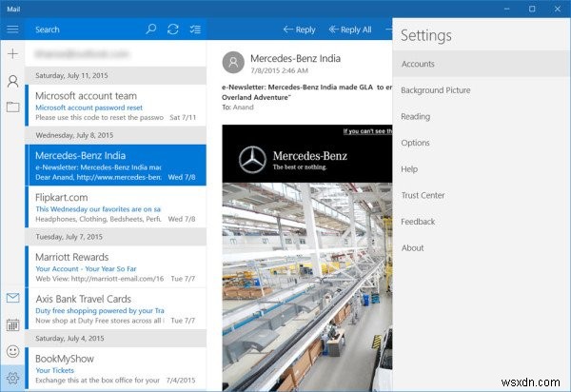The image size is (571, 392).
Task: Click the Mercedes-Benz logo banner
Action: click(307, 153)
